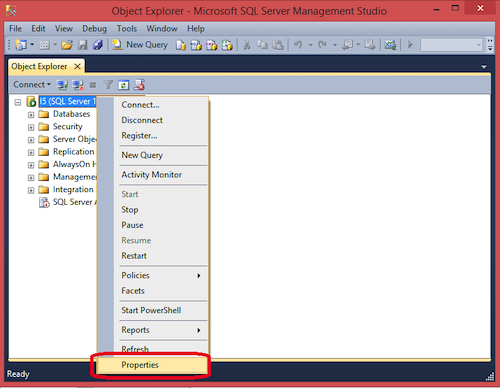Open the Tools menu

coord(127,29)
